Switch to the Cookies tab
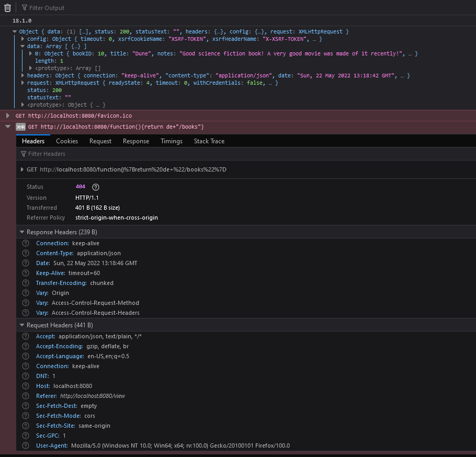476x457 pixels. (67, 141)
